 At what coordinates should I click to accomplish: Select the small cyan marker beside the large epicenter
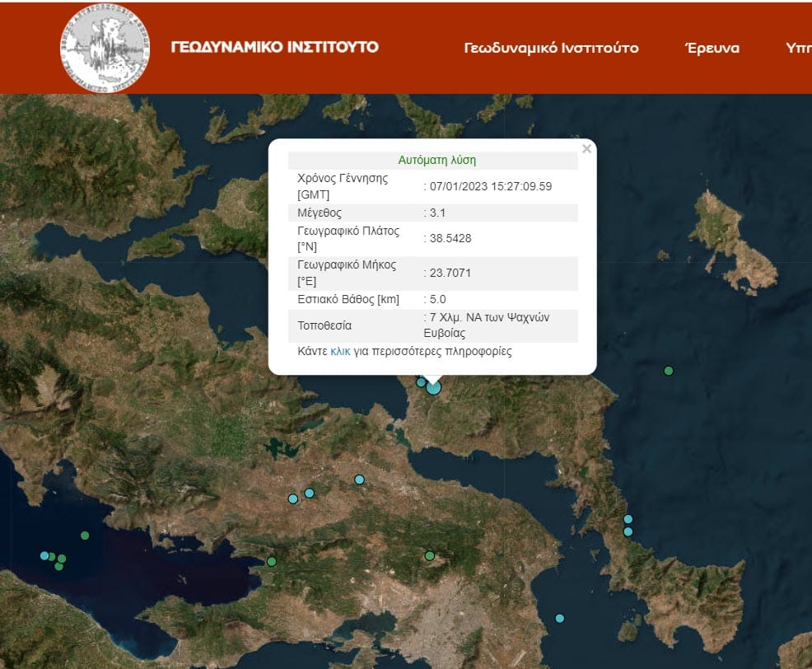point(421,382)
